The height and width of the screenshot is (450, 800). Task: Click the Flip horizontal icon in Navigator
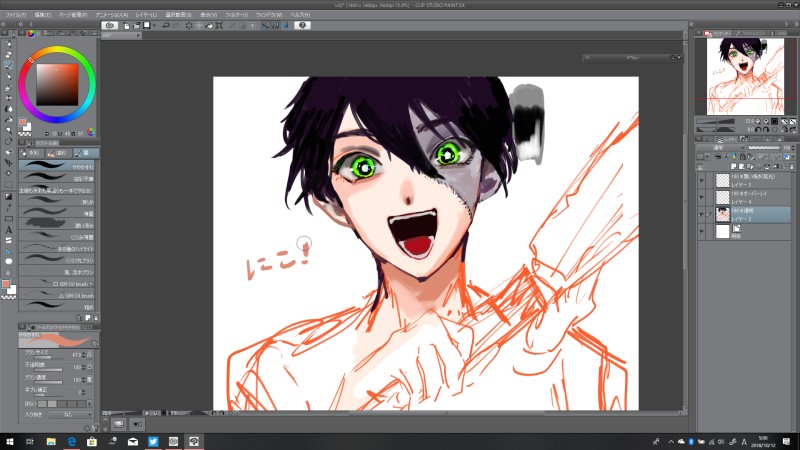pos(784,130)
